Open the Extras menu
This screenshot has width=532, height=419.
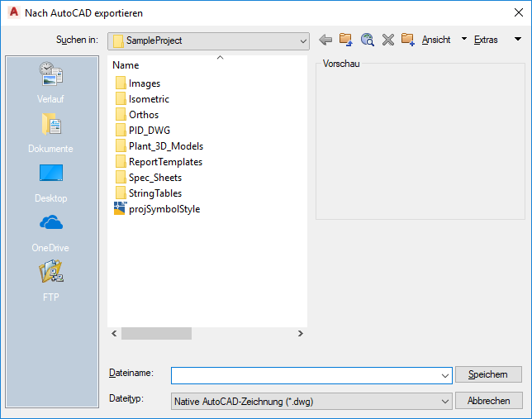tap(486, 40)
